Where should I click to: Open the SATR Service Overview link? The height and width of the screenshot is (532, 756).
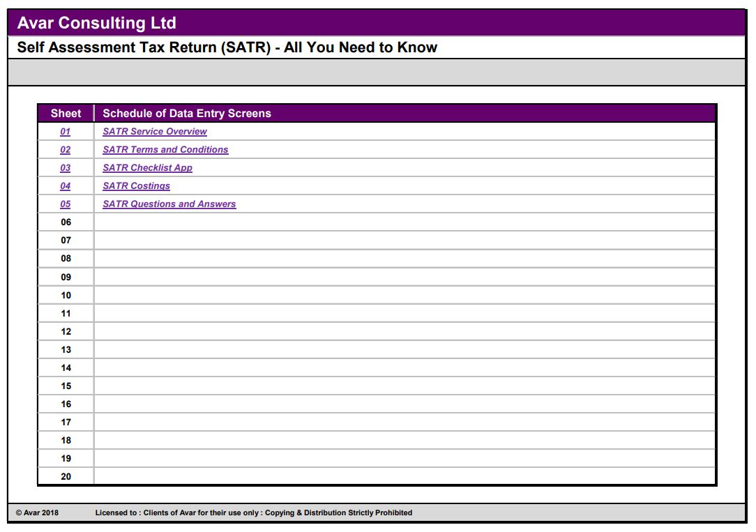click(155, 132)
